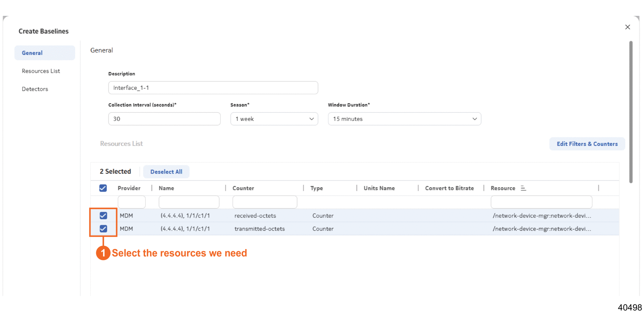644x315 pixels.
Task: Click the Name column filter box
Action: (x=189, y=202)
